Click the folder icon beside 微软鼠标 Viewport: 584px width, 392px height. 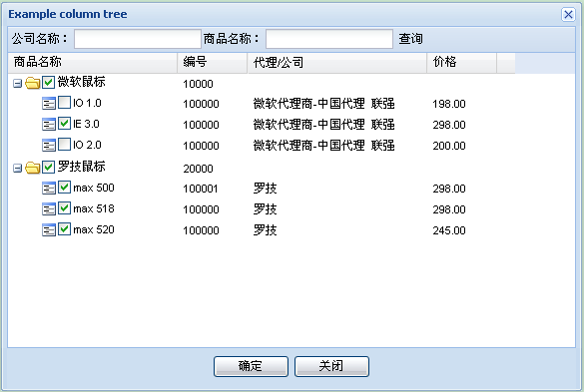33,83
